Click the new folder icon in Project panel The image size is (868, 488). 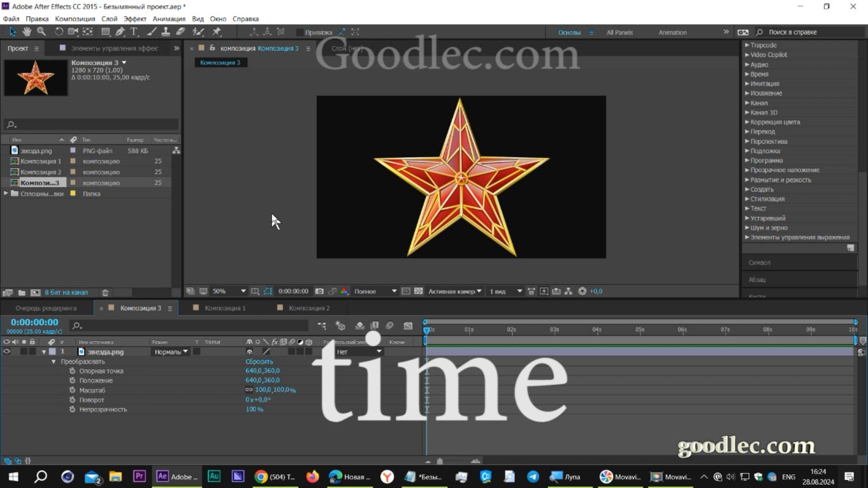(22, 293)
